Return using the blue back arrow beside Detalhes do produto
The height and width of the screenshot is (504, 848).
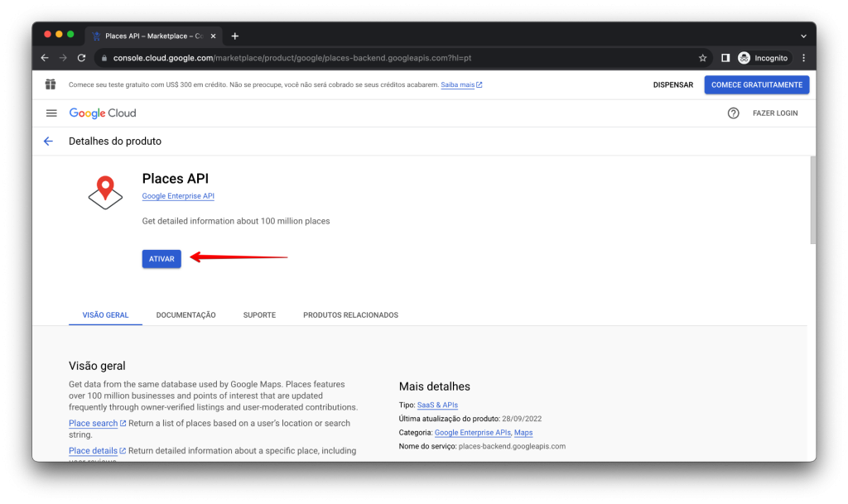click(x=48, y=141)
